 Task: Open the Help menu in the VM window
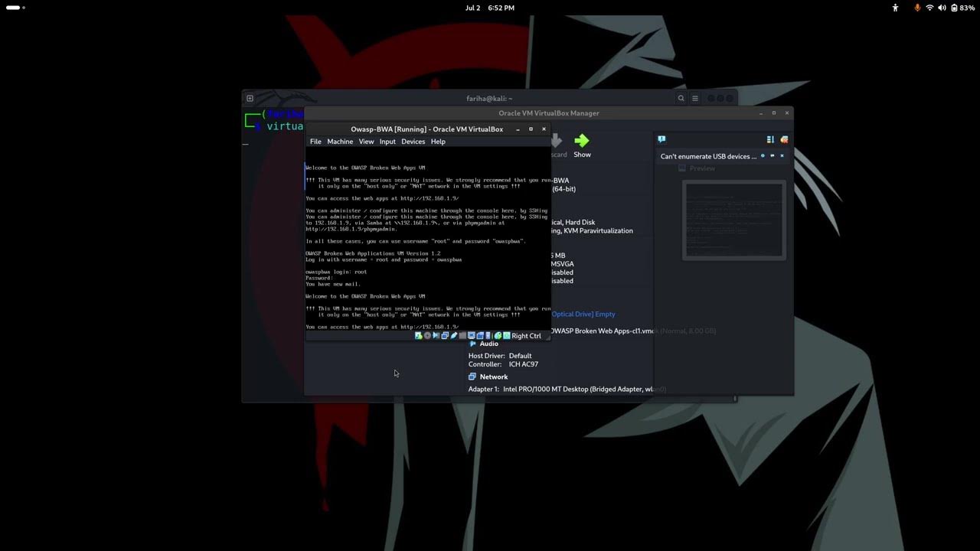click(438, 142)
